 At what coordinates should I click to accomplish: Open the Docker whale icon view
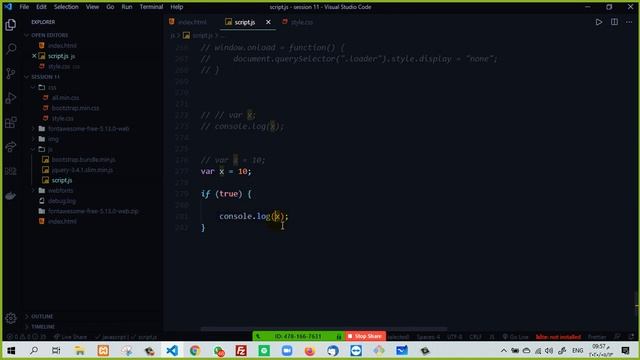(11, 196)
